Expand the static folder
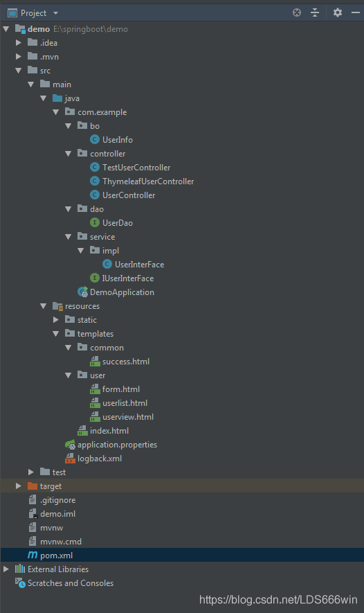Viewport: 364px width, 613px height. click(56, 320)
